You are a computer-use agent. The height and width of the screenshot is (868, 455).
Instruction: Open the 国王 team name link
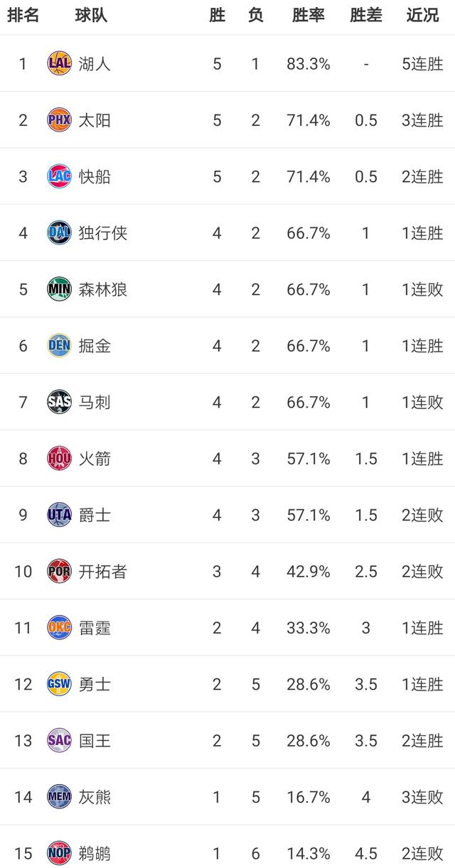point(95,741)
